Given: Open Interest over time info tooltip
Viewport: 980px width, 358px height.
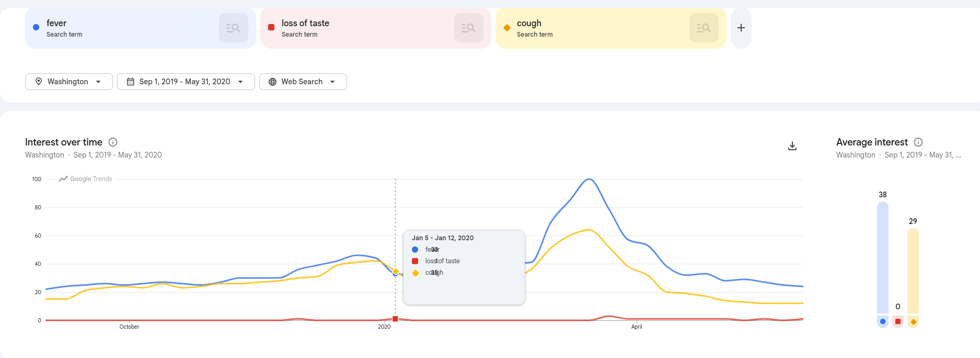Looking at the screenshot, I should pyautogui.click(x=113, y=142).
